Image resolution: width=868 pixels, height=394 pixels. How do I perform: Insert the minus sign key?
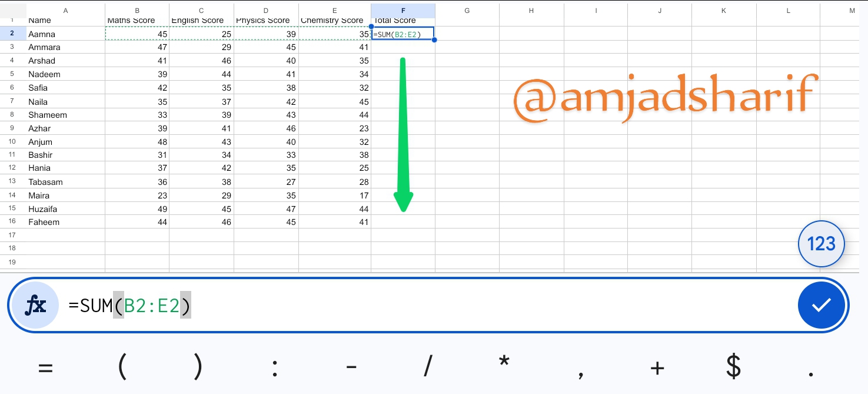click(x=351, y=368)
